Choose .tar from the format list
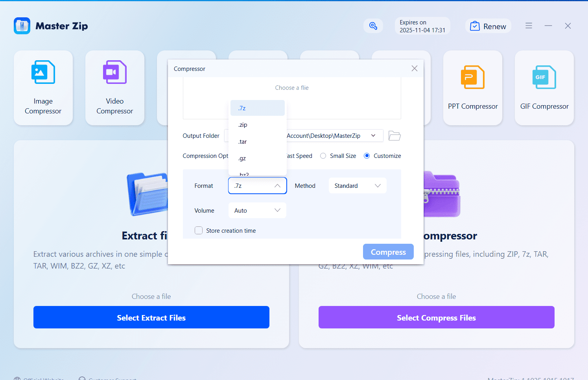The height and width of the screenshot is (380, 588). click(258, 142)
